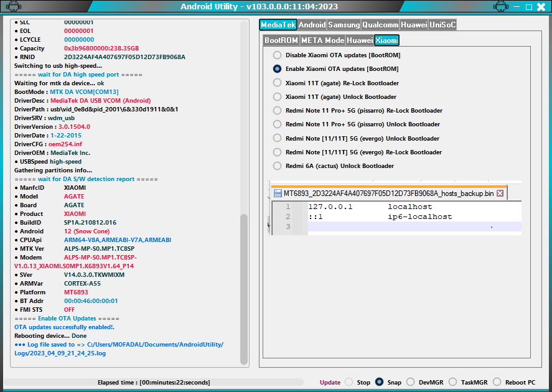Close the hosts_backup.bin file tab

click(x=500, y=193)
